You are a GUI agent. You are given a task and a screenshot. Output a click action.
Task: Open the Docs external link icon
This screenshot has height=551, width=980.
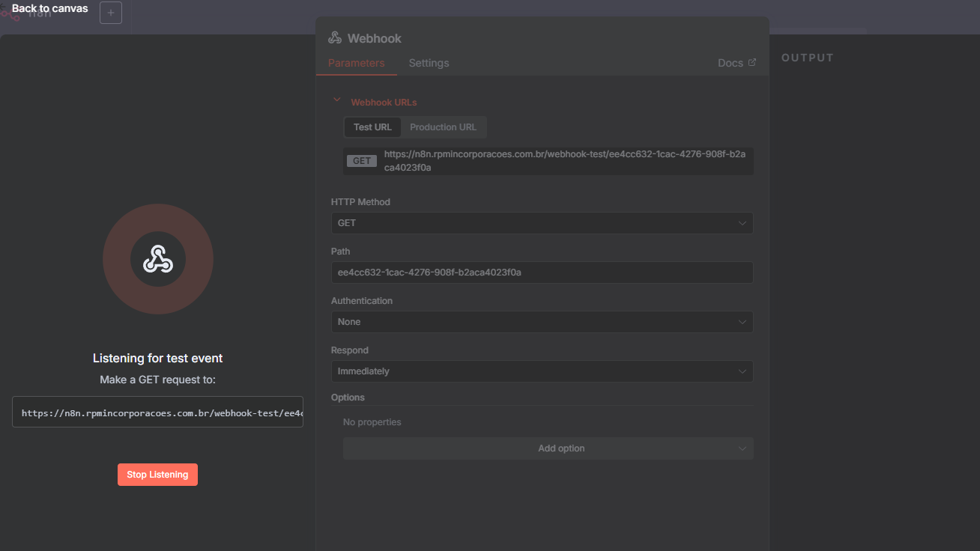(x=752, y=63)
